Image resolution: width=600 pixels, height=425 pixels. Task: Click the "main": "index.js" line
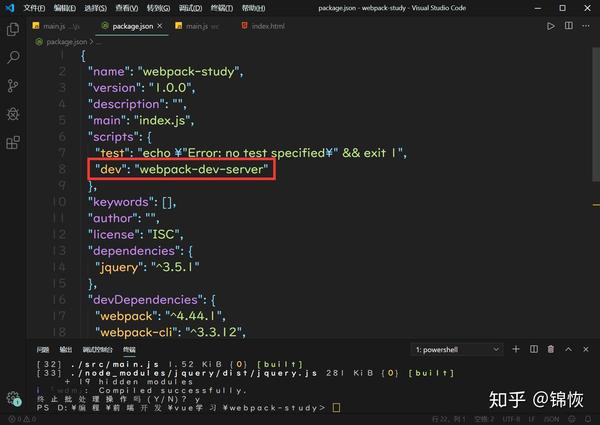click(140, 120)
